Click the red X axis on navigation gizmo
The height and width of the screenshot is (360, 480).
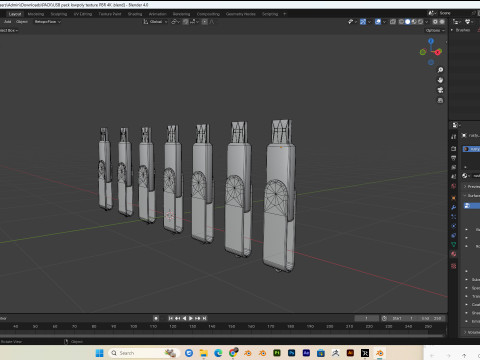coord(438,52)
